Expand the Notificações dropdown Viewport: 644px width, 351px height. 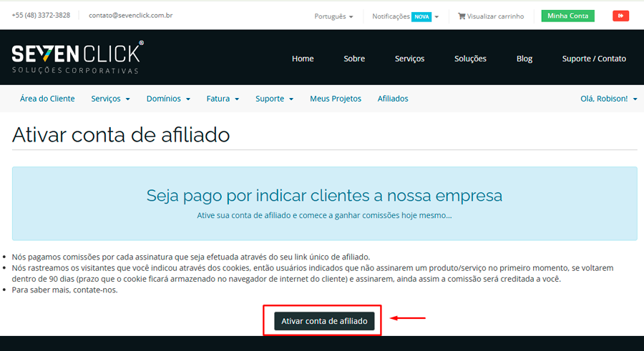tap(405, 16)
